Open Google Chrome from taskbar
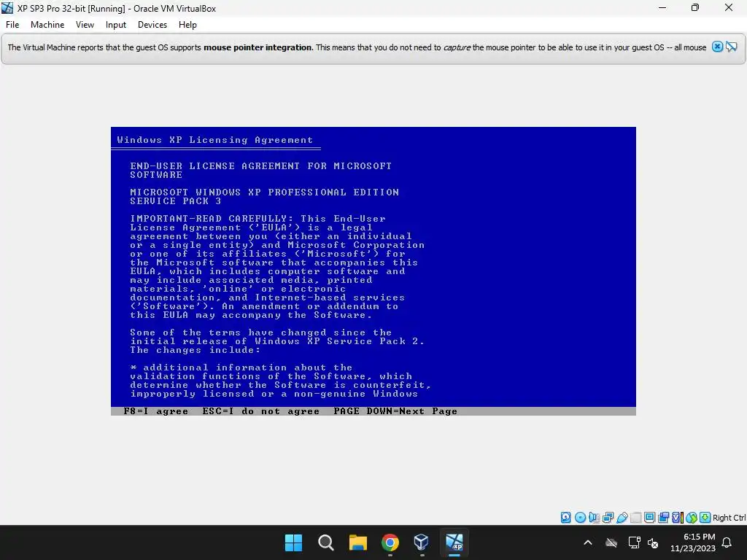Image resolution: width=747 pixels, height=560 pixels. tap(390, 542)
